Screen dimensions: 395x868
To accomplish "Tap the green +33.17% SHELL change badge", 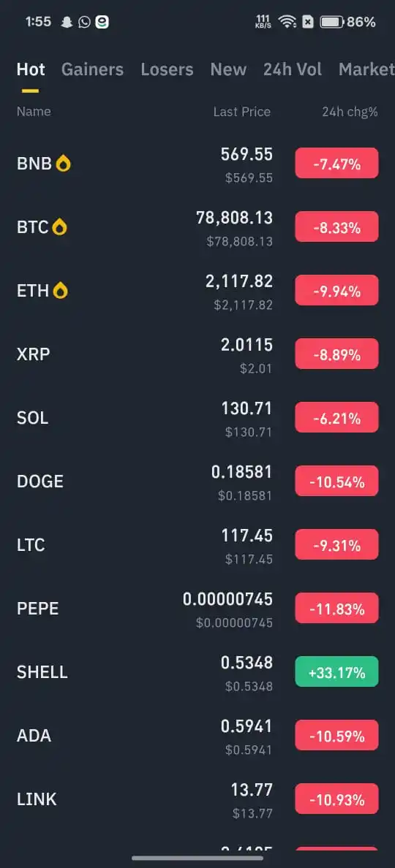I will coord(336,671).
